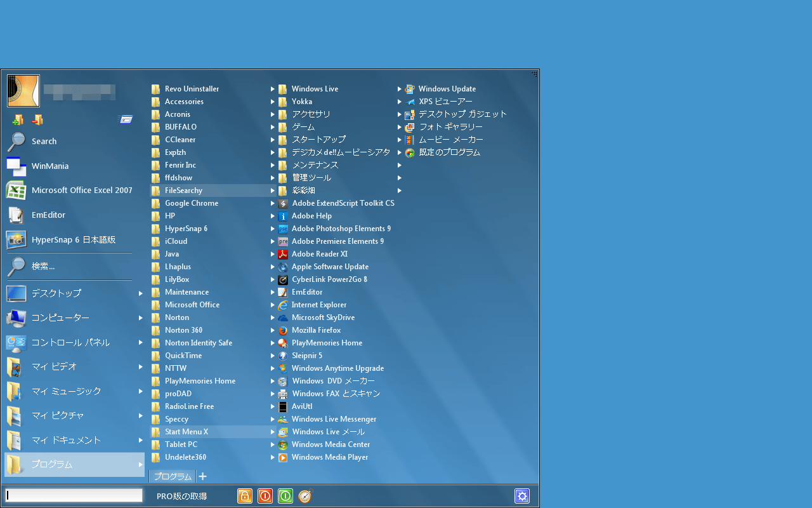
Task: Open Windows Media Center
Action: tap(324, 444)
